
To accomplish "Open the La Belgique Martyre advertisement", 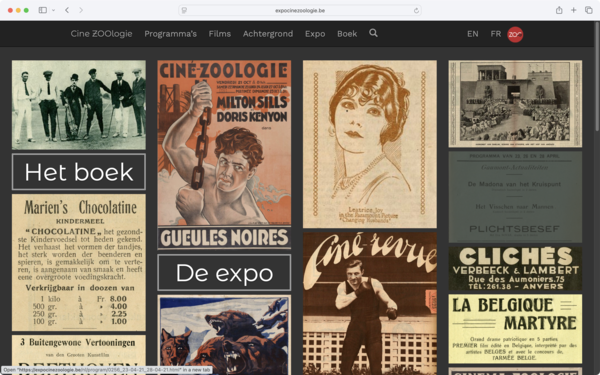I will [515, 329].
